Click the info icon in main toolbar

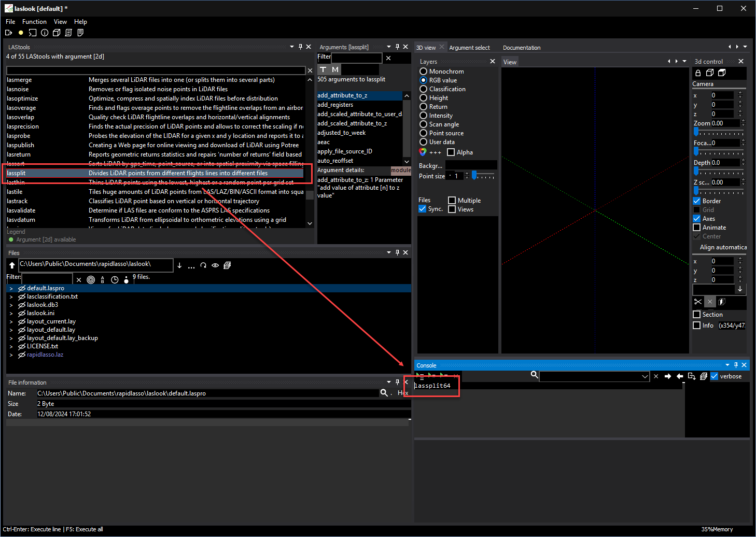(x=45, y=33)
